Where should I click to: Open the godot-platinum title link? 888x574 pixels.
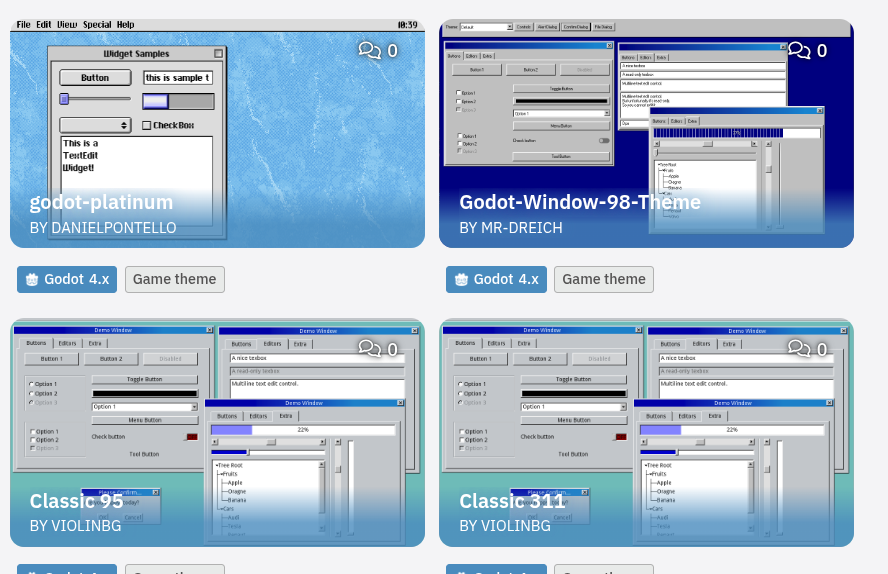101,202
